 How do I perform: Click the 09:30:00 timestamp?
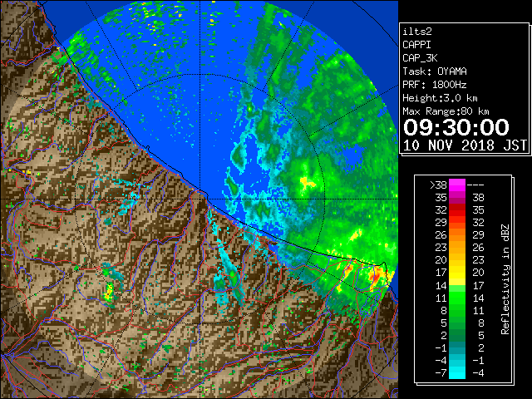point(456,127)
